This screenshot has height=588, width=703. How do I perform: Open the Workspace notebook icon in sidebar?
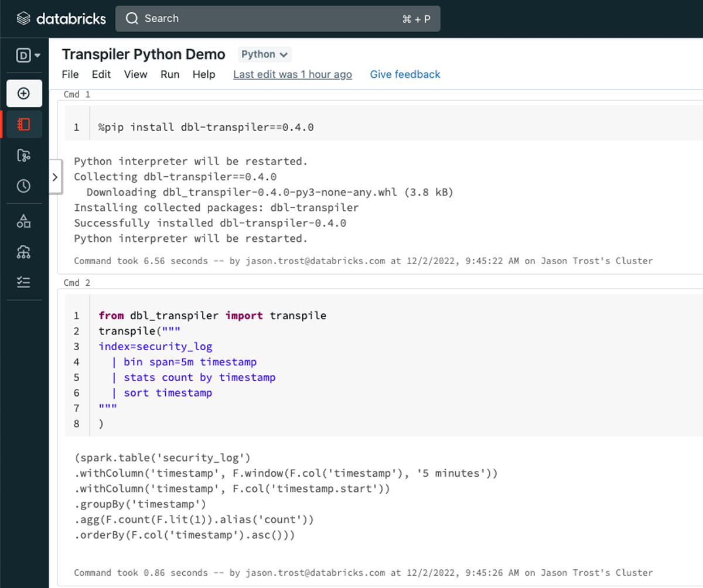(x=24, y=124)
